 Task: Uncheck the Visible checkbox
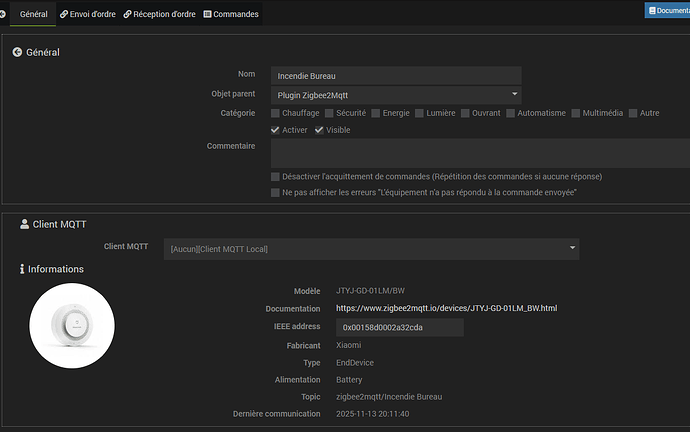coord(320,130)
